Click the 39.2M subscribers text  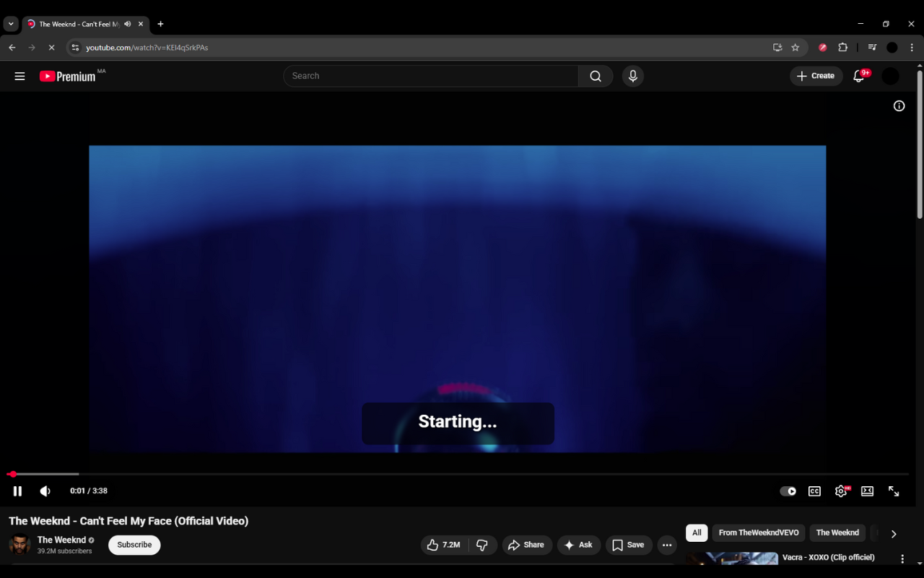pos(64,551)
